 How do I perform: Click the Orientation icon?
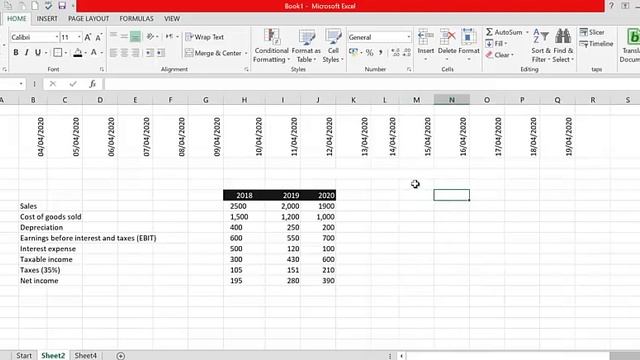[x=150, y=37]
